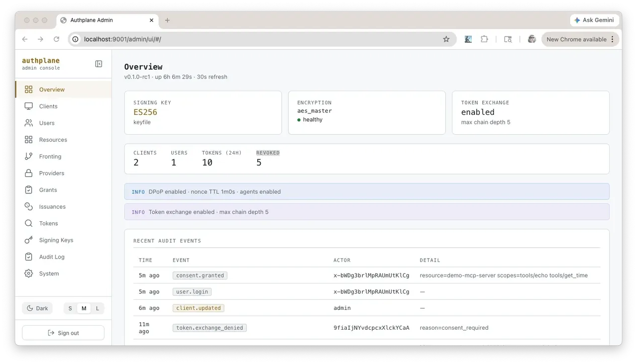
Task: Navigate to Users
Action: tap(64, 123)
